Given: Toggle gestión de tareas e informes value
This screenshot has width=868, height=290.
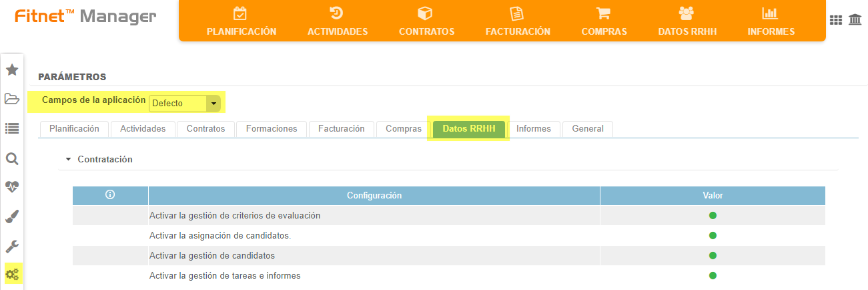Looking at the screenshot, I should pyautogui.click(x=713, y=275).
